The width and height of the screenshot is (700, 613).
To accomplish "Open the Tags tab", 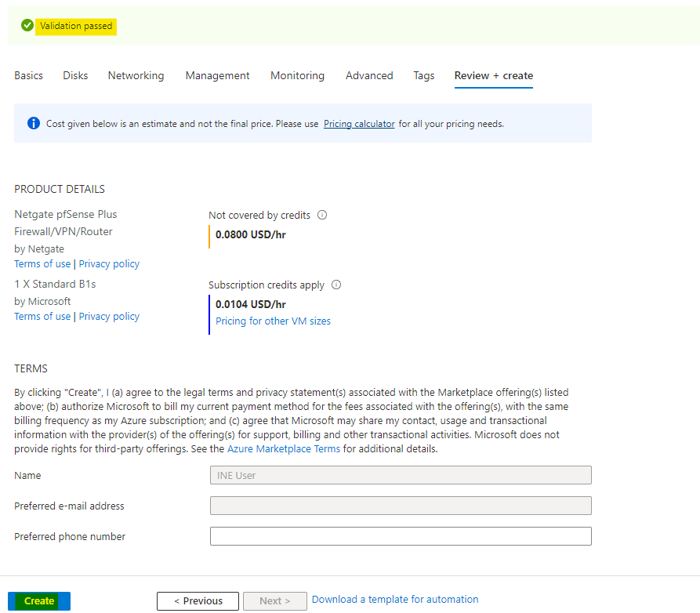I will 423,76.
